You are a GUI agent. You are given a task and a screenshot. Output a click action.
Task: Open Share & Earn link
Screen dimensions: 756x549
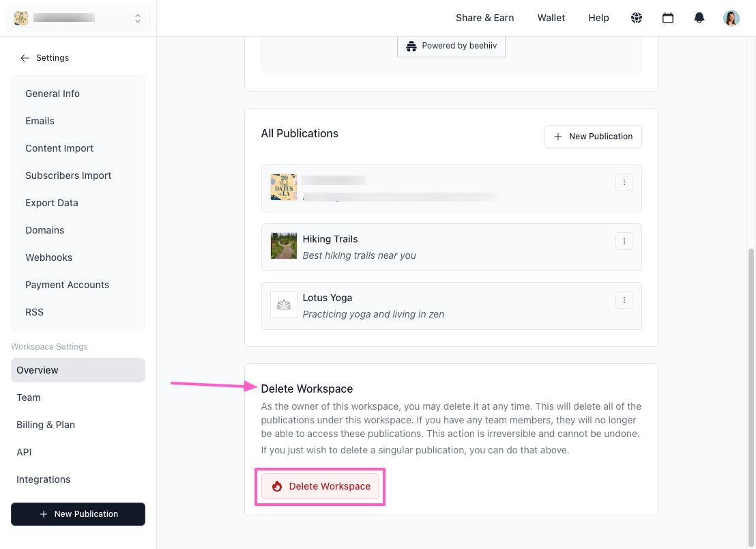pos(485,18)
